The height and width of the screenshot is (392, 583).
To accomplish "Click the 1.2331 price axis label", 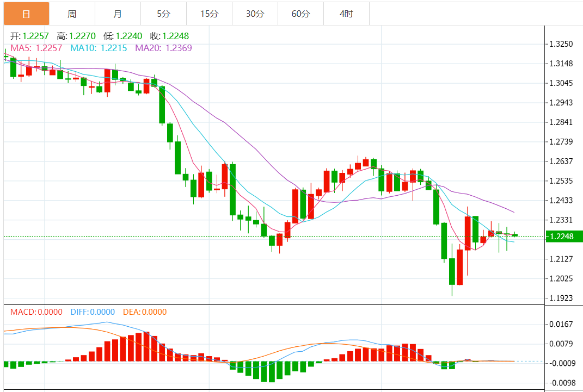I will click(x=561, y=220).
